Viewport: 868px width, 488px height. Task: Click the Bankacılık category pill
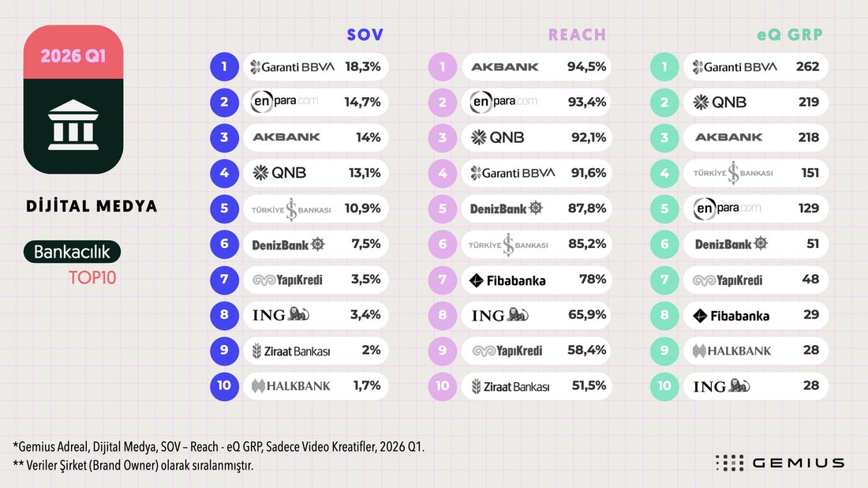(x=72, y=252)
